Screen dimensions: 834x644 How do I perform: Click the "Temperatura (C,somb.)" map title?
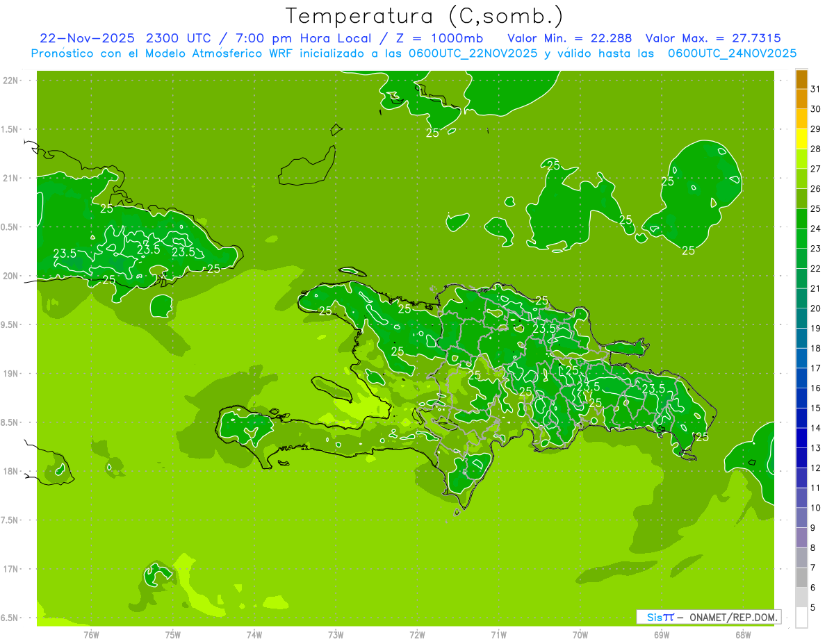pos(424,16)
